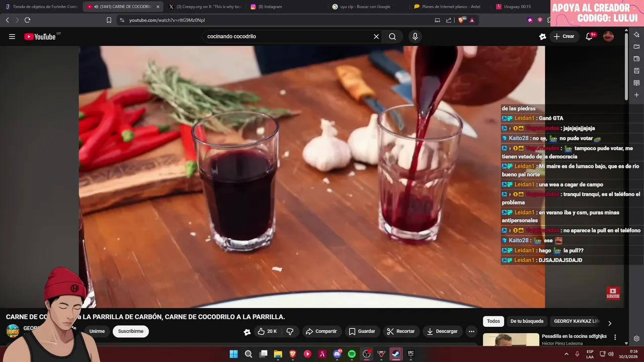Open the YouTube hamburger guide menu
The image size is (644, 362).
(x=12, y=36)
